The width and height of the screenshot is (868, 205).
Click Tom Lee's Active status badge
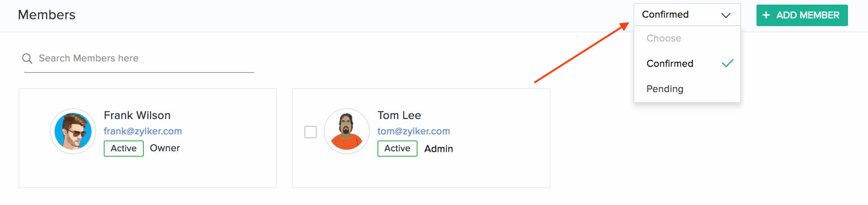coord(397,149)
